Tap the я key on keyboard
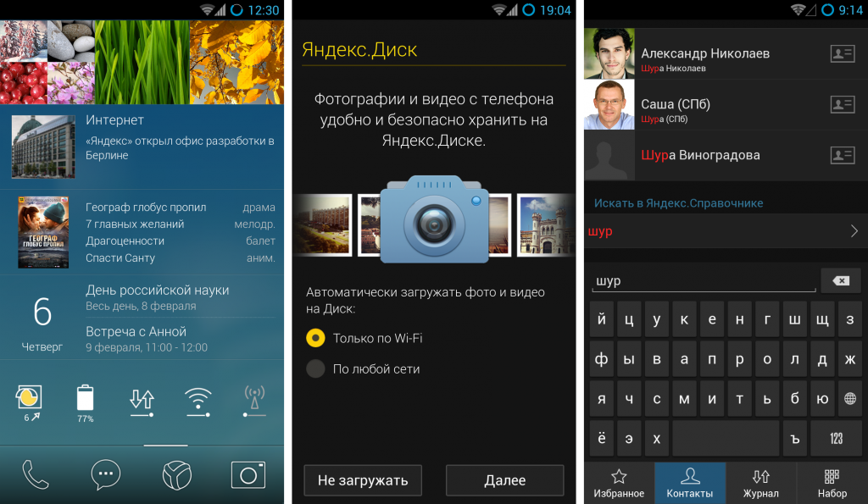The image size is (868, 504). point(601,399)
